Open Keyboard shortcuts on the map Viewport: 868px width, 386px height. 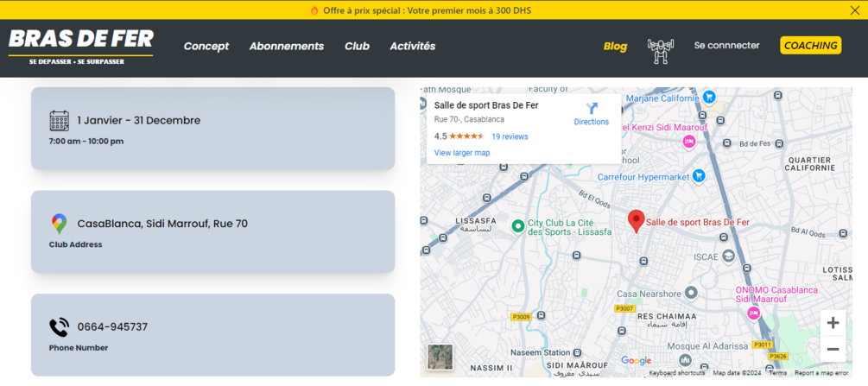click(676, 373)
